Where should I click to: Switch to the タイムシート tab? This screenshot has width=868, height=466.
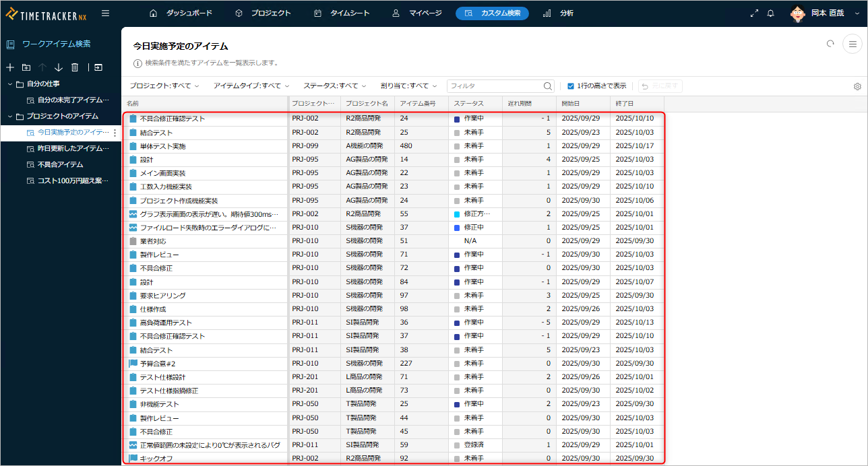342,13
